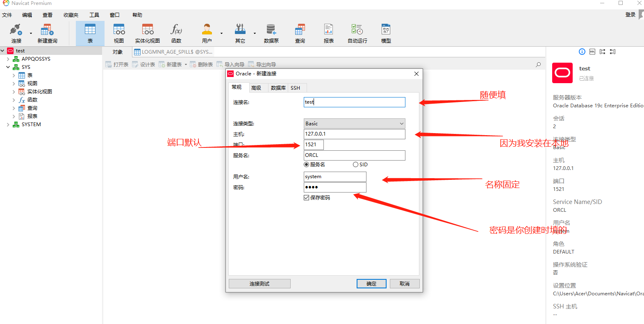Open the 函数 f(x) toolbar icon
Viewport: 644px width, 324px height.
(x=176, y=33)
